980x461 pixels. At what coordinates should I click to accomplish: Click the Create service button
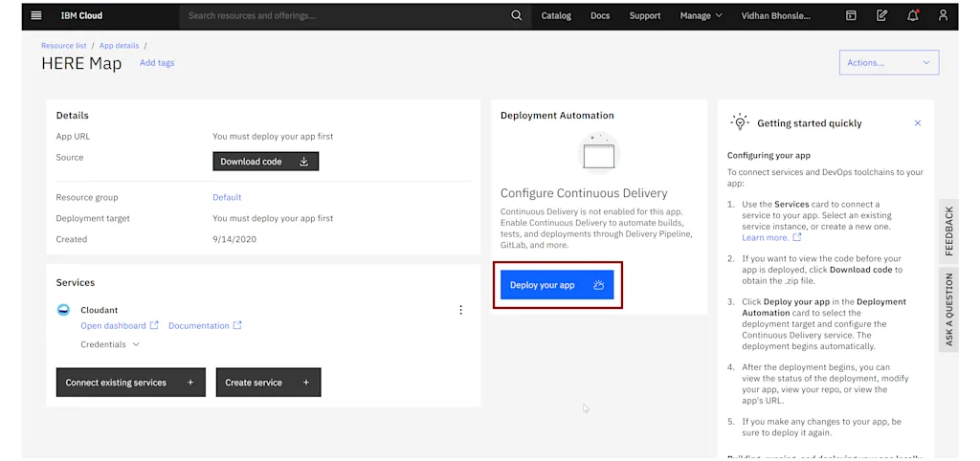tap(268, 383)
